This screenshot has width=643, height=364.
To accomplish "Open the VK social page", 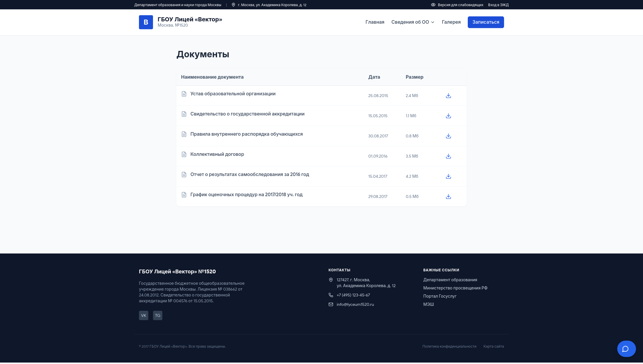I will click(143, 315).
